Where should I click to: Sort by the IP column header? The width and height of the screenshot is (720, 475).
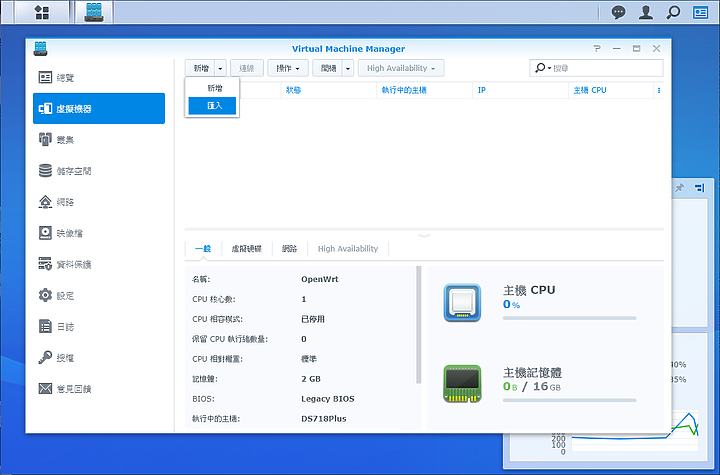(x=520, y=90)
